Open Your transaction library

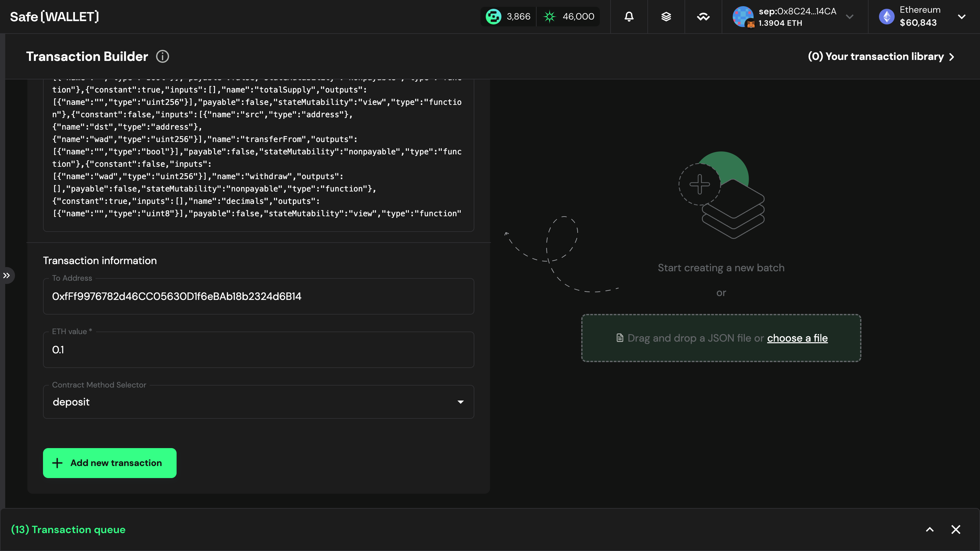pos(881,56)
